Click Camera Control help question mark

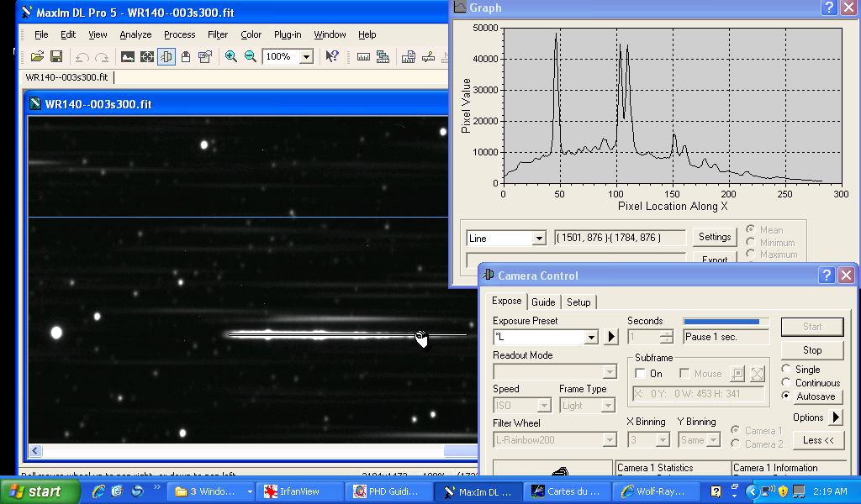point(827,276)
